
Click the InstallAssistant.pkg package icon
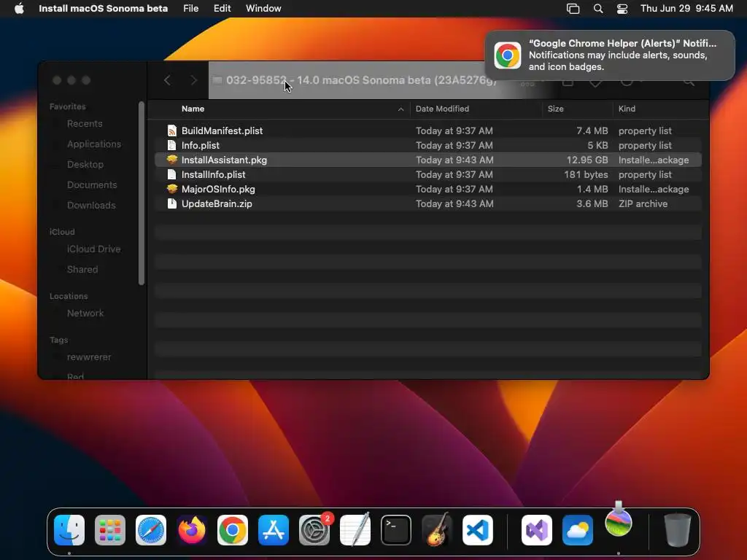coord(172,160)
